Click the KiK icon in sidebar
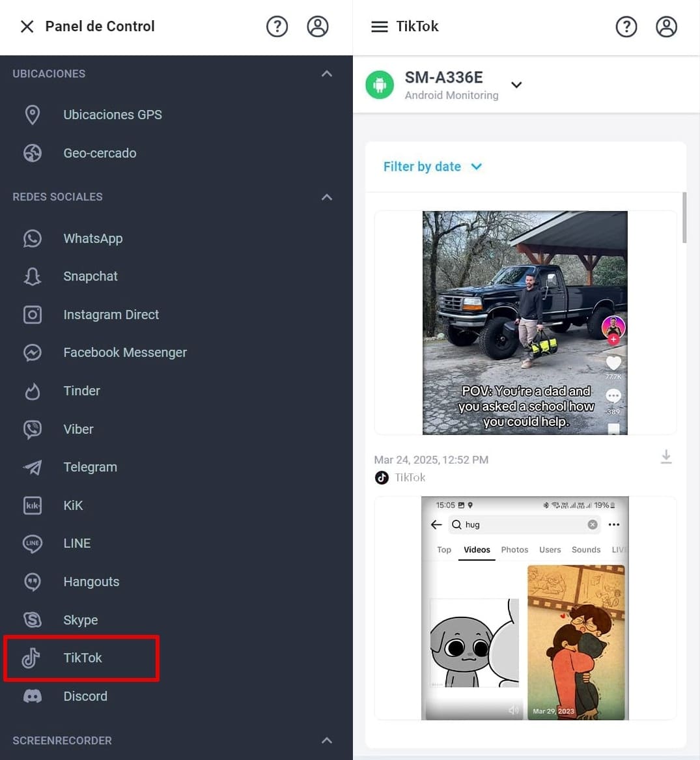This screenshot has width=700, height=760. pos(33,505)
